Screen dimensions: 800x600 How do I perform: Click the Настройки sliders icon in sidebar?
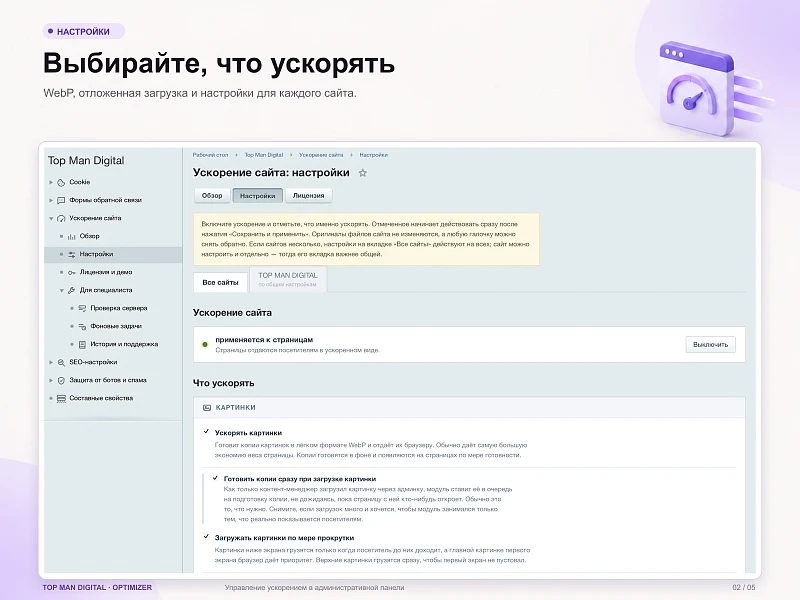point(72,254)
